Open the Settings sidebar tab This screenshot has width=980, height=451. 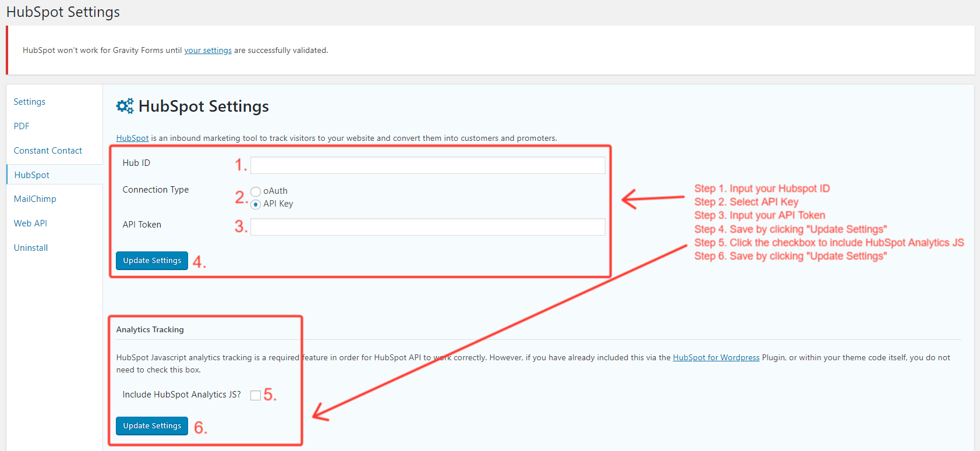pos(30,102)
